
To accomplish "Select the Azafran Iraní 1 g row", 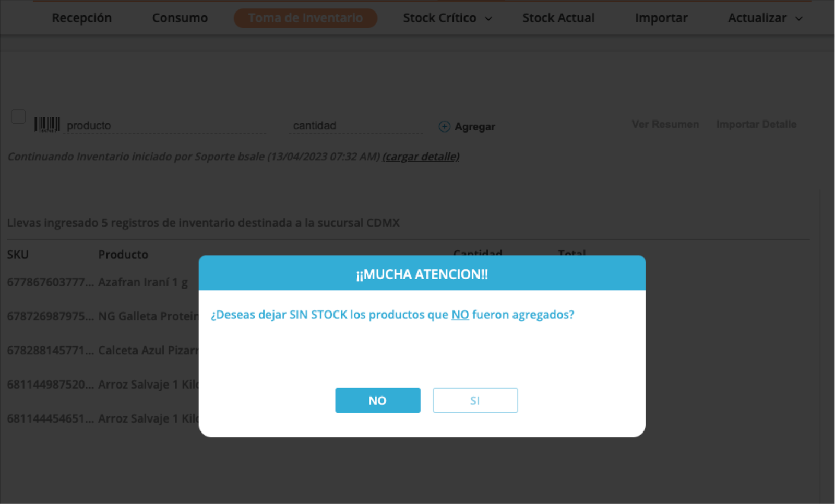I will [x=103, y=282].
